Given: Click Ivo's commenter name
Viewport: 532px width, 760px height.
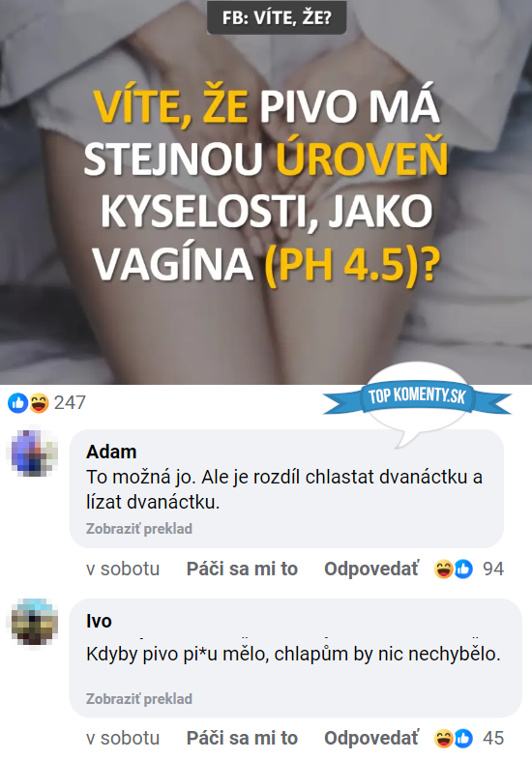Looking at the screenshot, I should (99, 621).
